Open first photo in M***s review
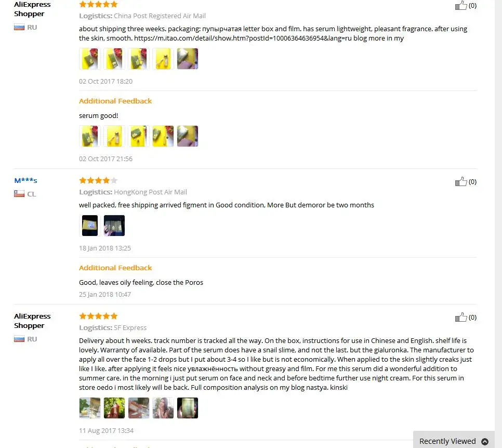Viewport: 502px width, 448px height. tap(90, 226)
